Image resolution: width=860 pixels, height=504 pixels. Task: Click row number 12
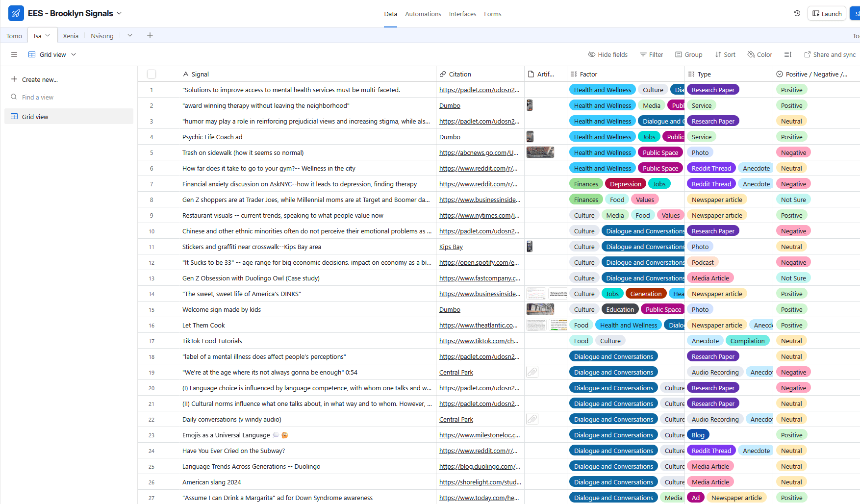coord(152,263)
